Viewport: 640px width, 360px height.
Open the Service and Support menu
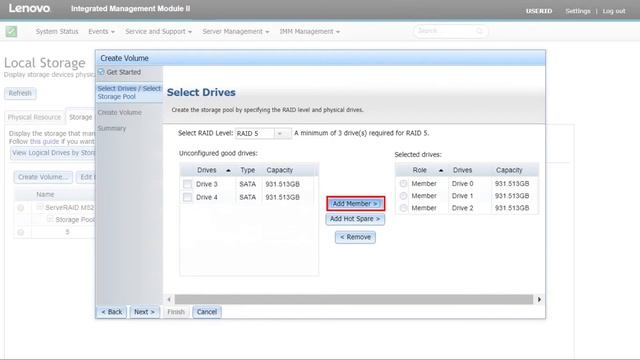pos(158,31)
